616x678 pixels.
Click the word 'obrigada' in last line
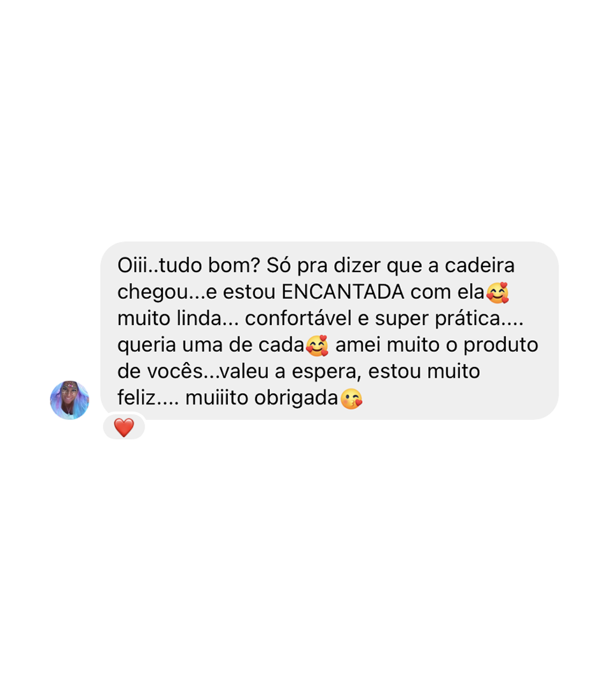tap(296, 398)
